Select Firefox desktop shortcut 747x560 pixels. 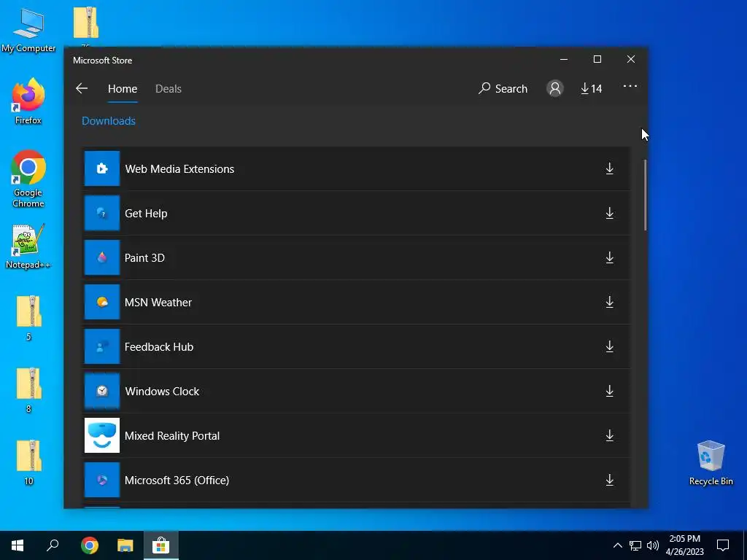click(28, 101)
